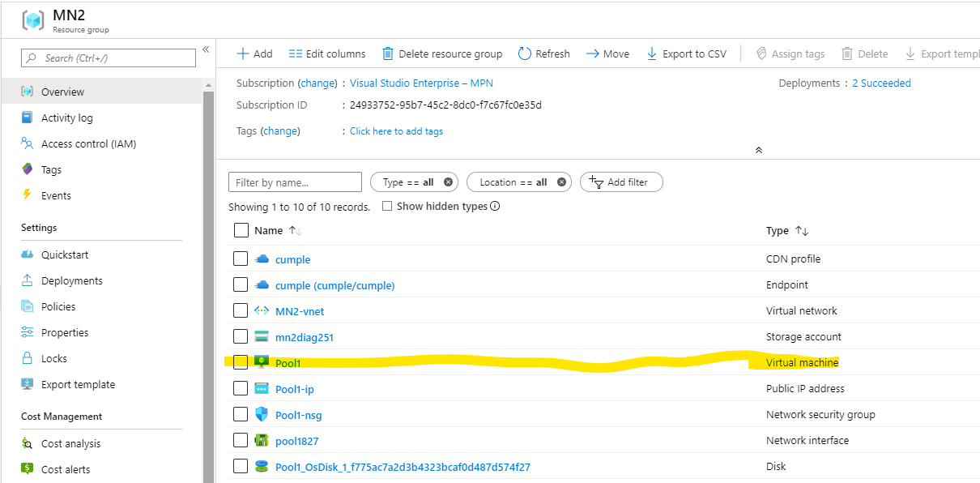Screen dimensions: 980x483
Task: Click the Filter by name input field
Action: 295,182
